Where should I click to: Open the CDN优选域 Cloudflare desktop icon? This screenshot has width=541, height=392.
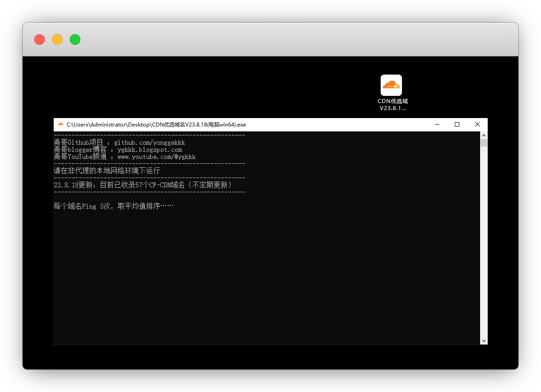[x=391, y=85]
